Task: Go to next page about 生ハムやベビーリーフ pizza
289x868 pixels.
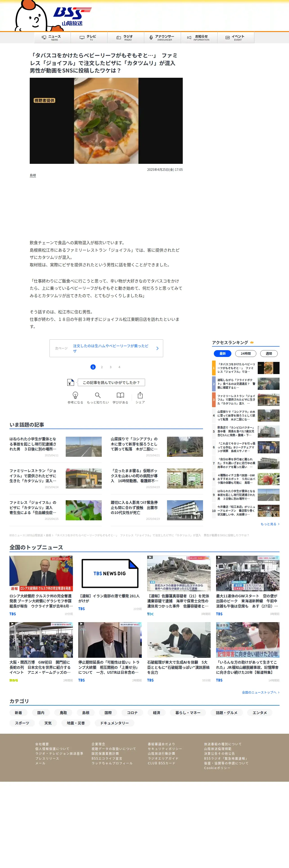Action: click(106, 348)
